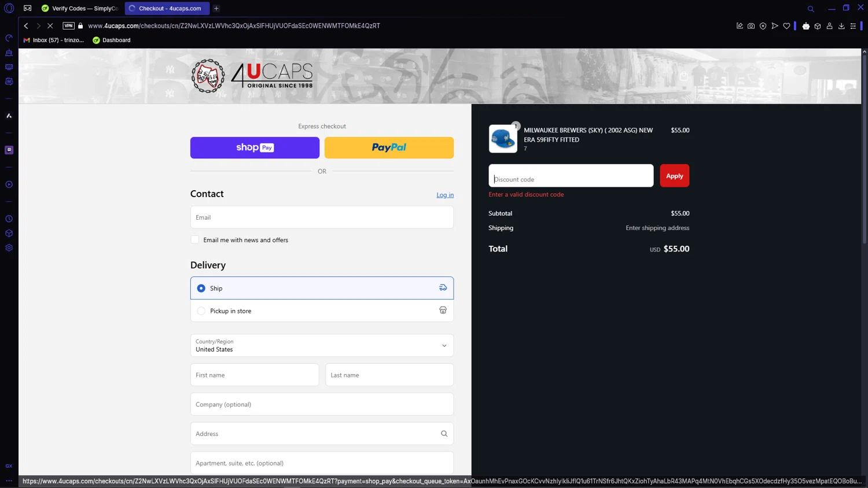Open a new tab with plus button

(x=216, y=8)
